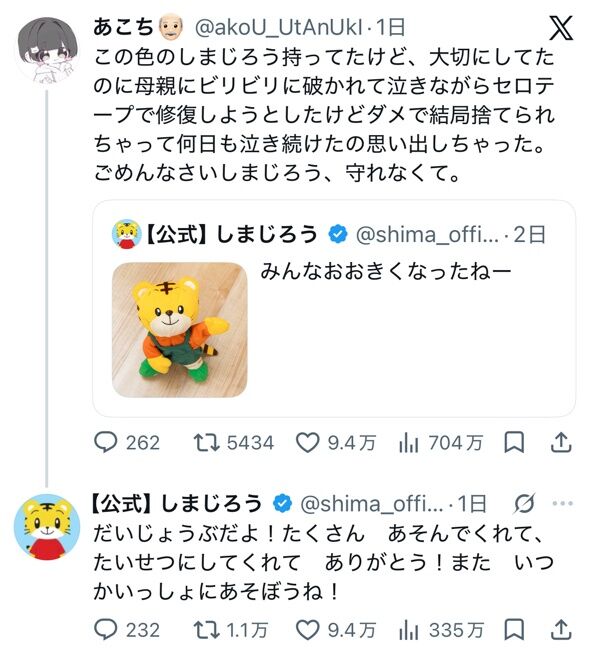Repost あこち's post with 5434 reposts
The width and height of the screenshot is (590, 662).
[x=234, y=443]
